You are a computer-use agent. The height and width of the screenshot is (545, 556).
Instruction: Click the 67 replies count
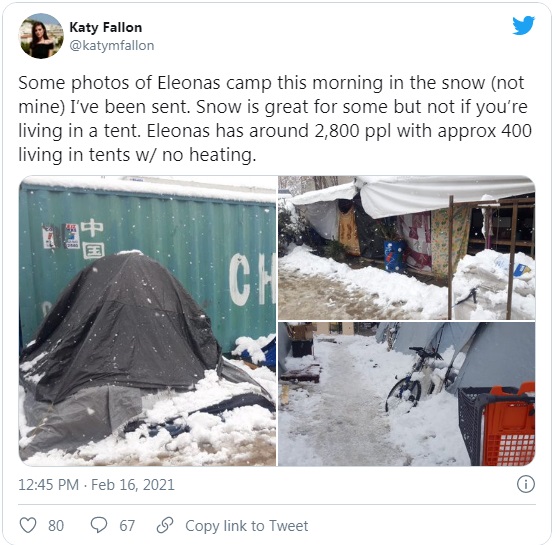pos(127,525)
